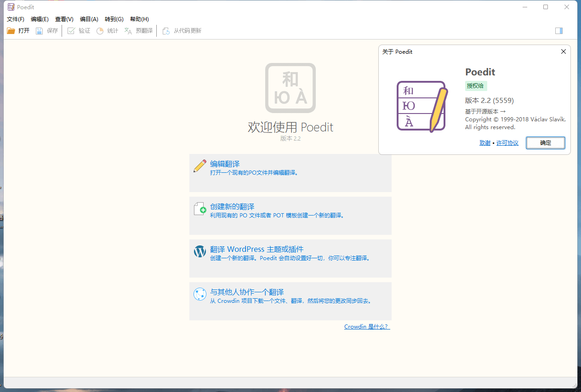Toggle the sidebar panel icon at toolbar right
Screen dimensions: 581x392
[x=559, y=31]
